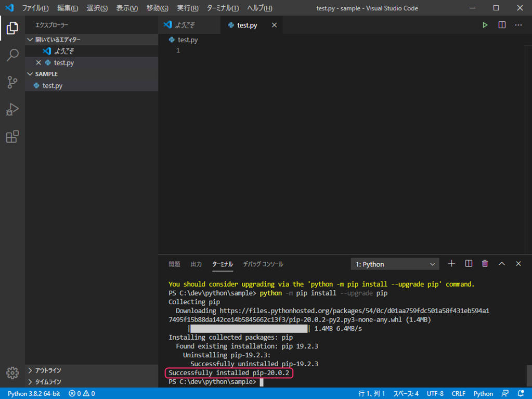This screenshot has height=399, width=532.
Task: Close the terminal panel
Action: click(518, 264)
